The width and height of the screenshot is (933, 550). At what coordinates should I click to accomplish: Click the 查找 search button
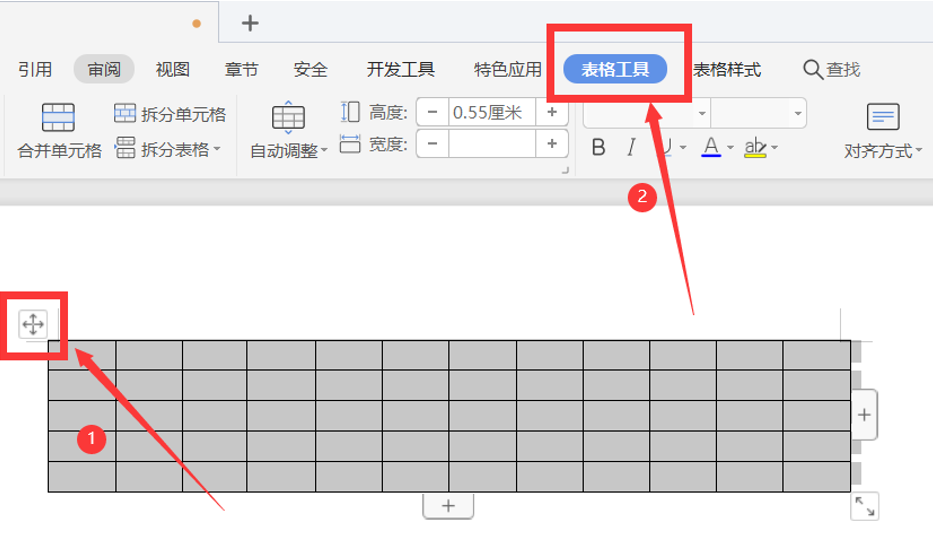point(832,70)
